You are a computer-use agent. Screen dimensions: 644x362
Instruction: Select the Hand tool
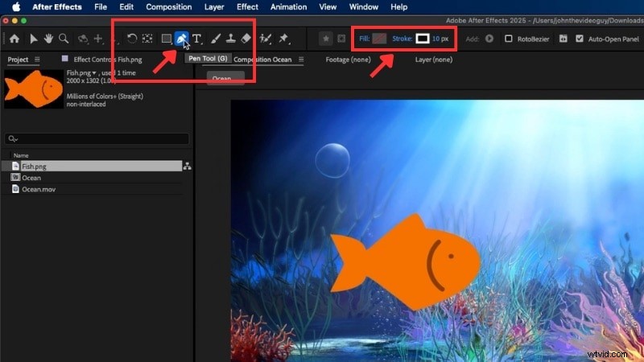pyautogui.click(x=48, y=39)
